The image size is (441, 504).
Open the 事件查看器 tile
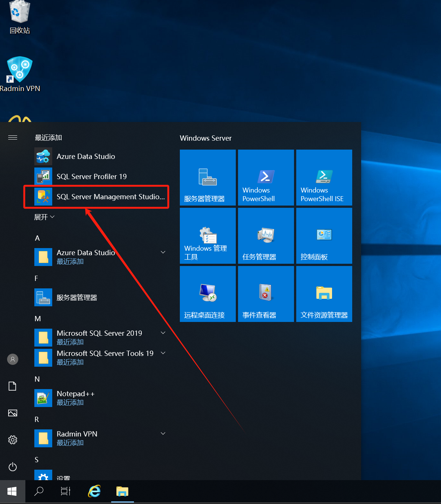pos(266,294)
